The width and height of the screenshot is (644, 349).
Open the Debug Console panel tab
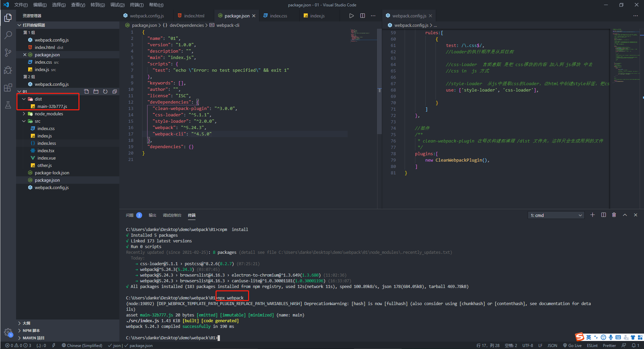coord(172,215)
